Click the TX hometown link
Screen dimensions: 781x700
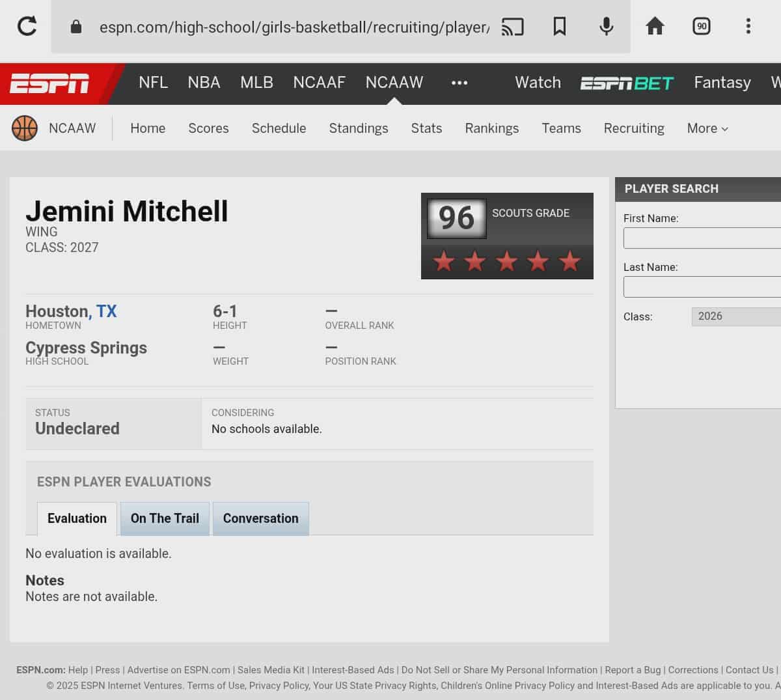107,311
